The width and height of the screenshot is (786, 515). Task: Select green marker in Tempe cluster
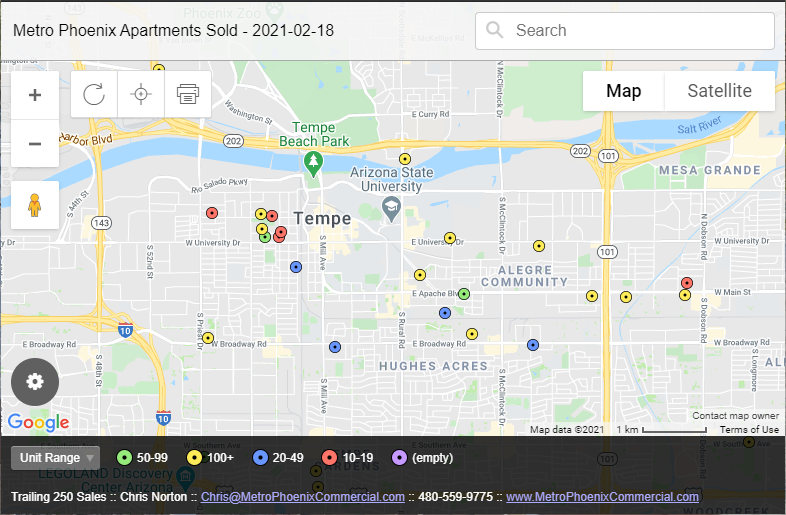click(x=265, y=237)
